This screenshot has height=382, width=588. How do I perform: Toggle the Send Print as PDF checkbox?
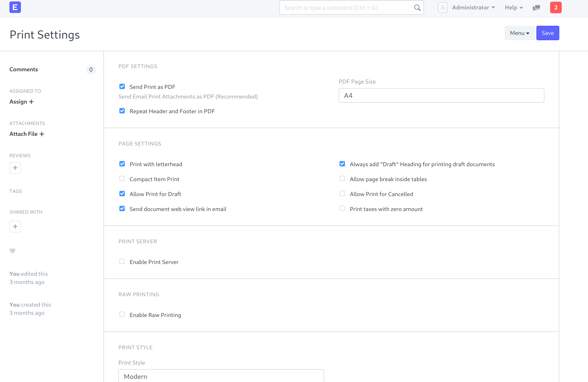pos(122,87)
